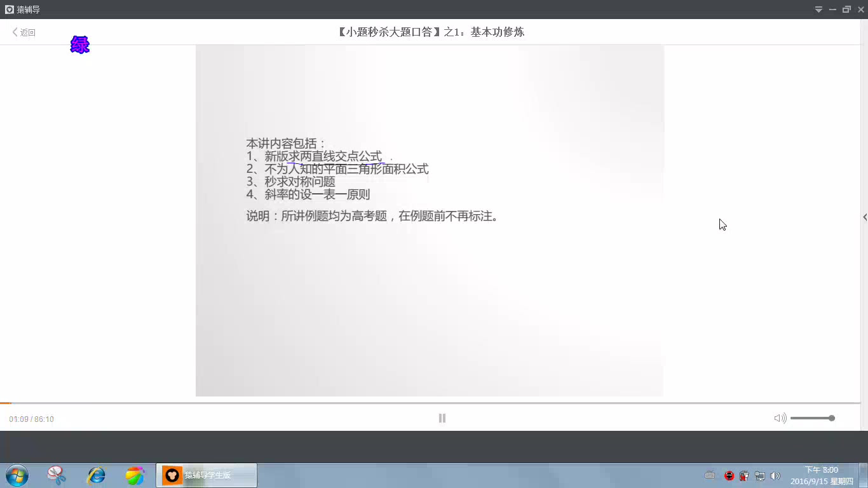This screenshot has height=488, width=868.
Task: Restore down the 猿辅导 window
Action: coord(846,10)
